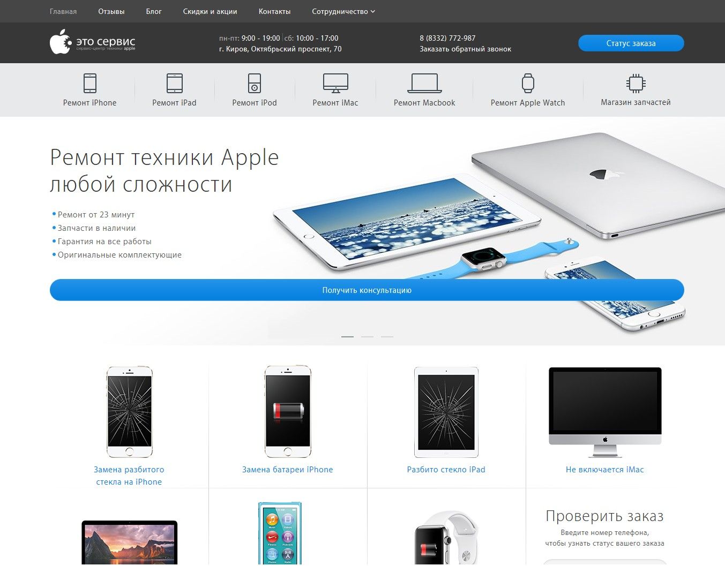Open Не включается iMac link
The height and width of the screenshot is (588, 725).
tap(605, 470)
